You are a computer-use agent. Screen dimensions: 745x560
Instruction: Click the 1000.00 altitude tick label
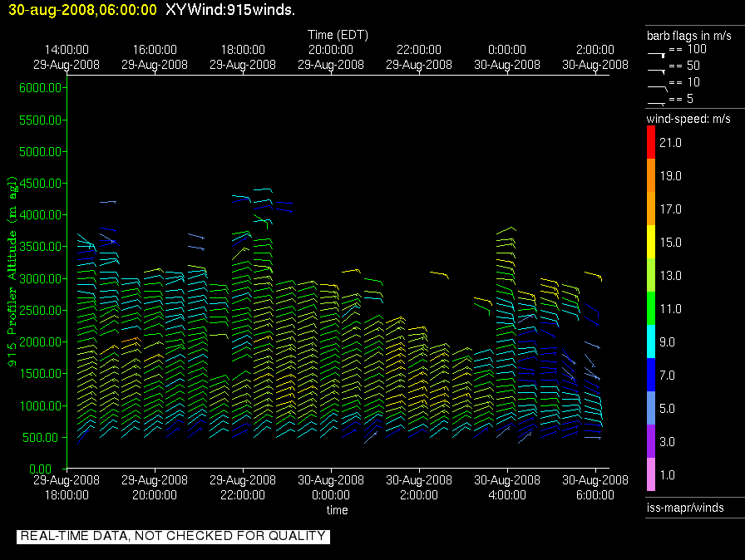coord(41,405)
